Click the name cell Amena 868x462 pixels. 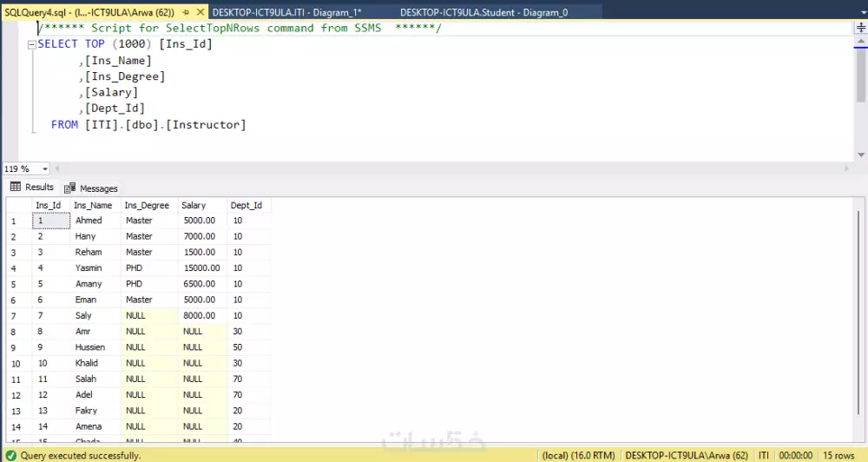(x=95, y=426)
